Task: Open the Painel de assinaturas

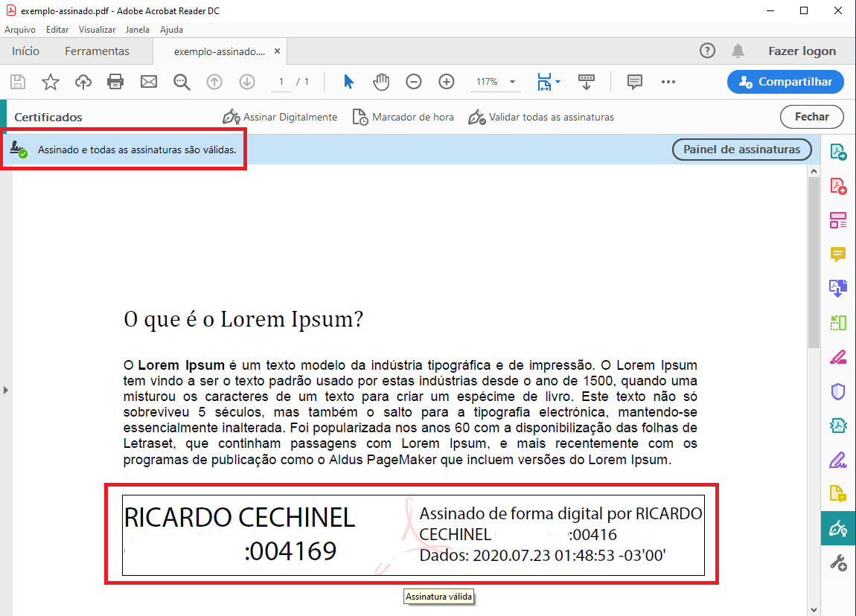Action: [x=741, y=150]
